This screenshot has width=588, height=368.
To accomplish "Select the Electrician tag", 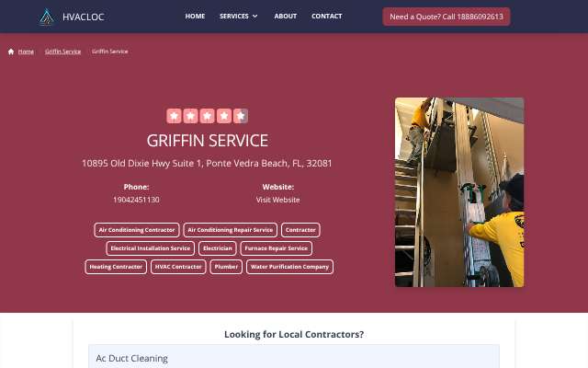I will coord(218,248).
